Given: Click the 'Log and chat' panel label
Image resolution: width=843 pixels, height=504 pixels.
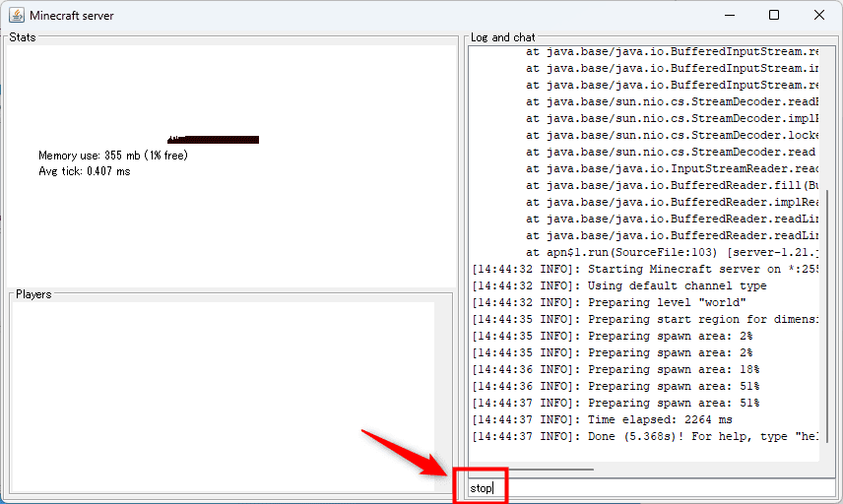Looking at the screenshot, I should coord(502,37).
